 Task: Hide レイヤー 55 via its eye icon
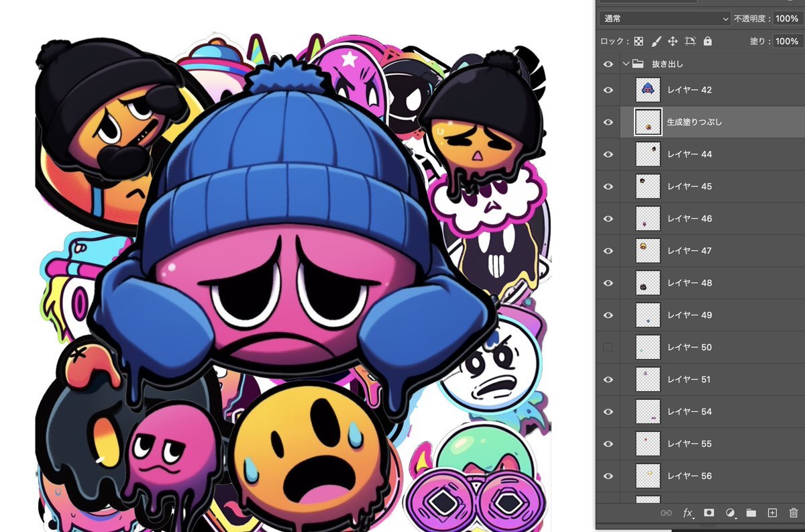(608, 444)
